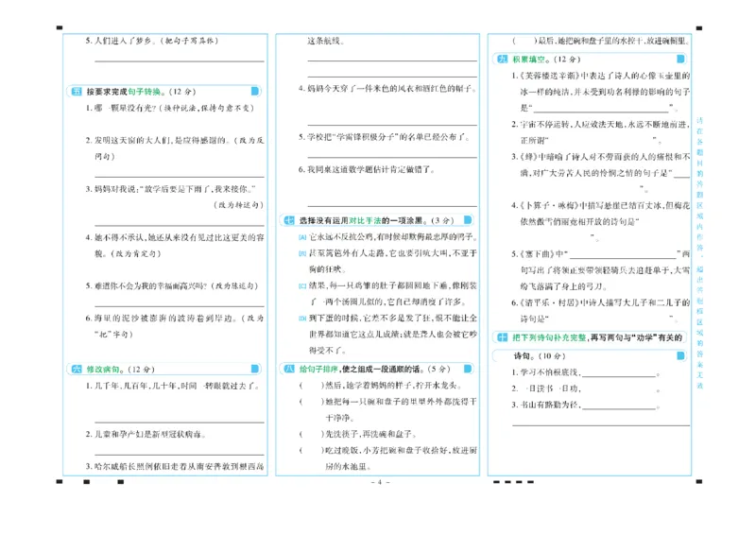Mark option [D] 到下蛋的时候

[302, 318]
